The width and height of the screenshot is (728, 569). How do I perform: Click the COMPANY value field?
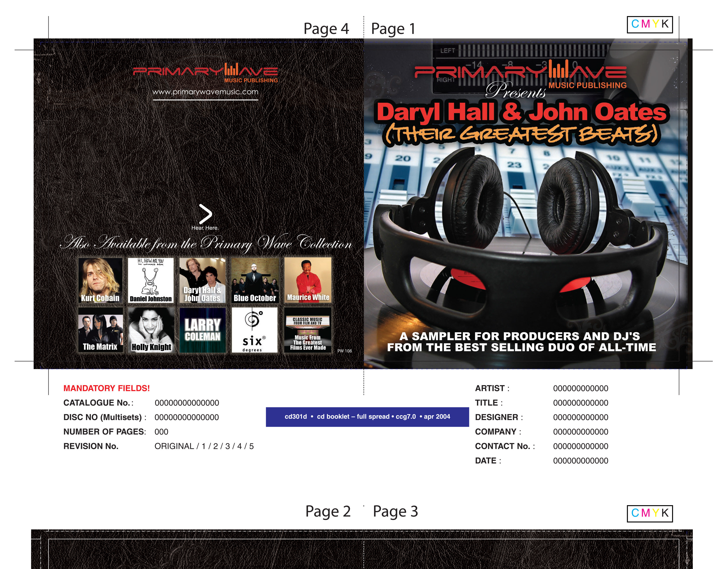click(581, 432)
